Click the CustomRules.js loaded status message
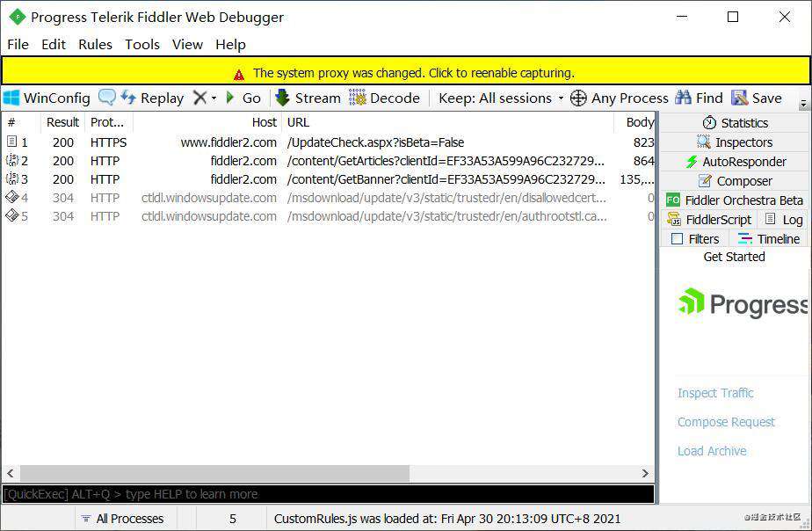812x531 pixels. pos(447,519)
